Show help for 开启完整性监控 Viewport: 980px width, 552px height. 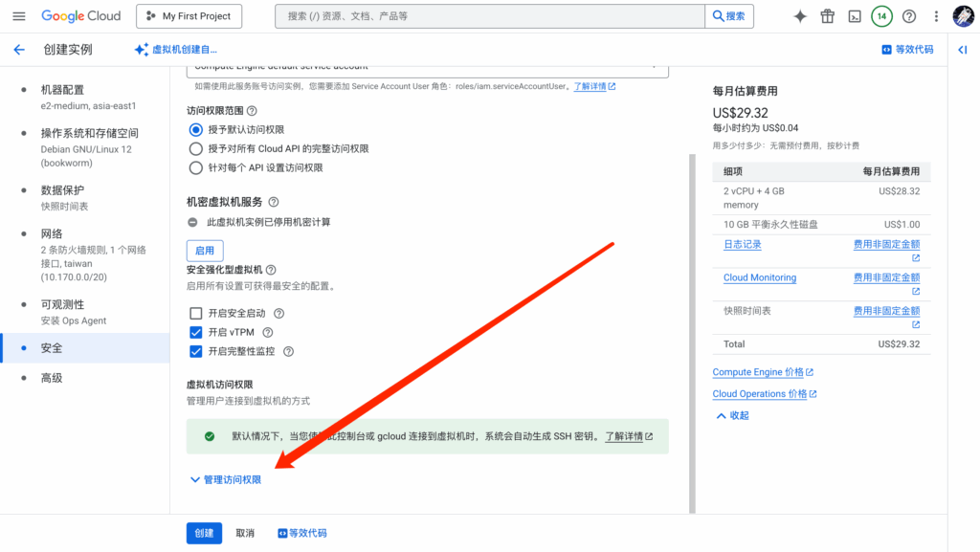[x=288, y=351]
